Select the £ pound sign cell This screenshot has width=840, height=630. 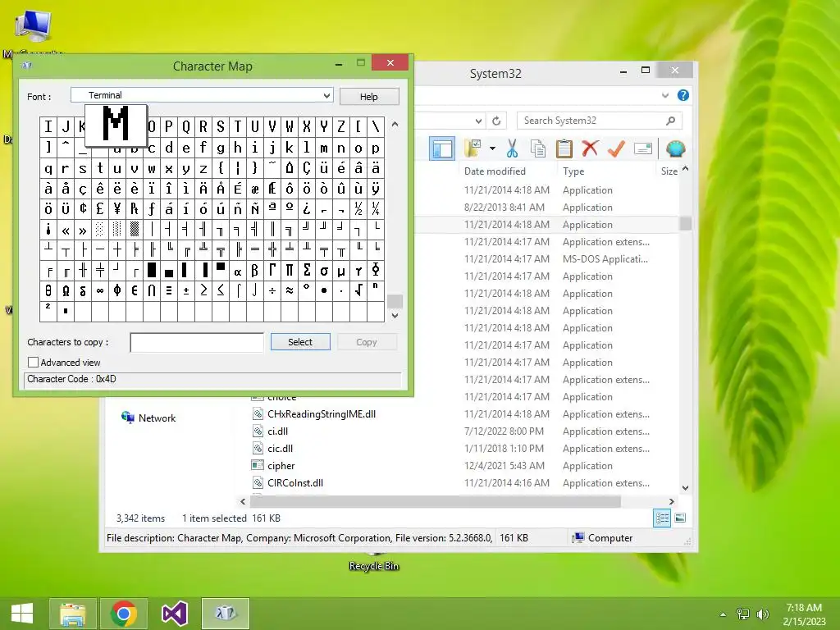99,208
